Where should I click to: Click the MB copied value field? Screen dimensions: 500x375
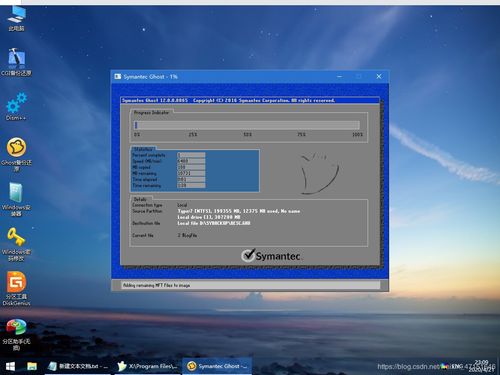click(x=191, y=167)
